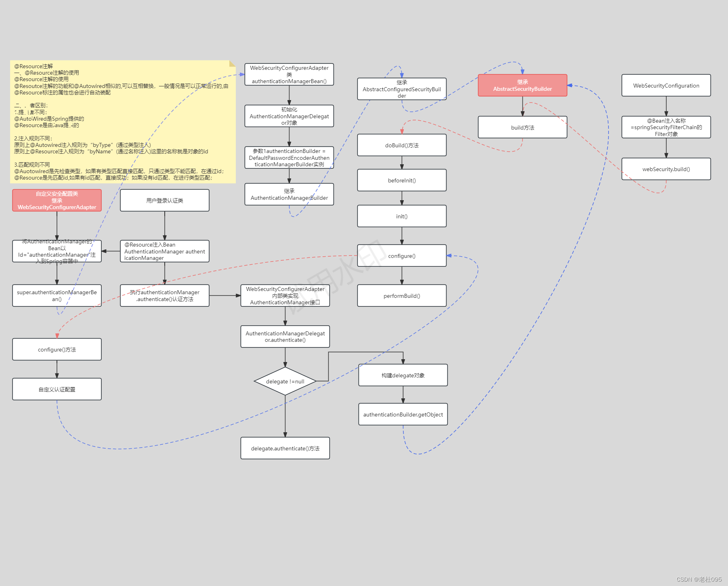Click the 参数1authenticationBuilder DefaultPasswordEncoder box
Image resolution: width=728 pixels, height=586 pixels.
[289, 158]
